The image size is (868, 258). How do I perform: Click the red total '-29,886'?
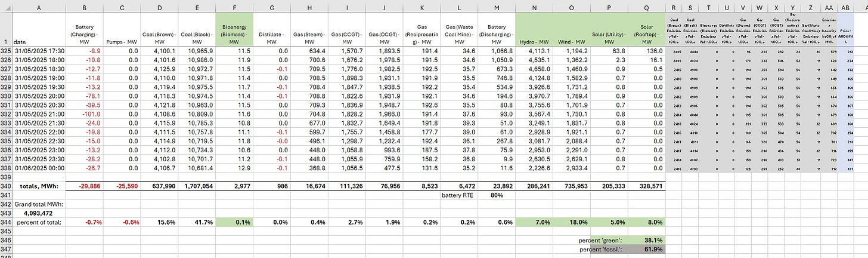(x=84, y=187)
